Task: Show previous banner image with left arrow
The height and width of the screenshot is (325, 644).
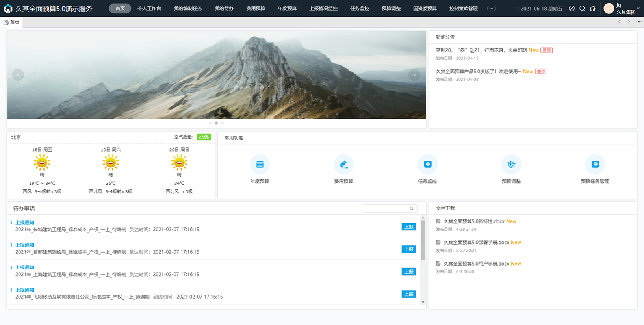Action: point(18,75)
